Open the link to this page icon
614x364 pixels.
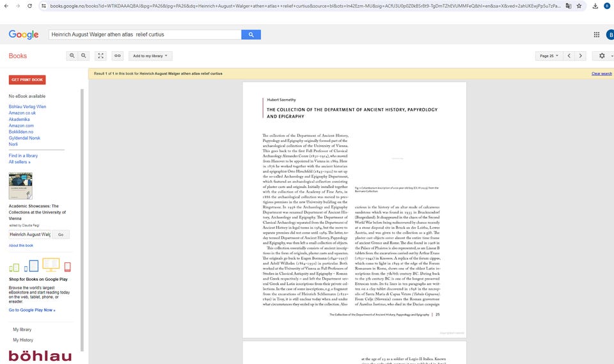tap(118, 56)
